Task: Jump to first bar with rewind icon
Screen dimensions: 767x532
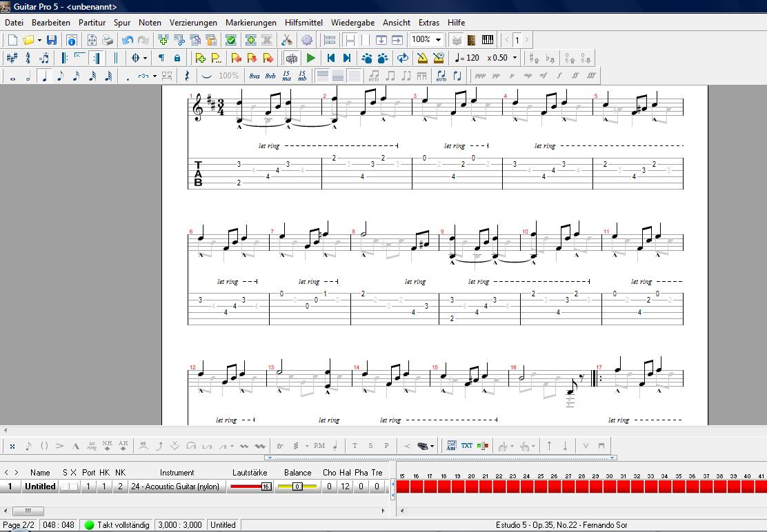Action: pos(330,58)
